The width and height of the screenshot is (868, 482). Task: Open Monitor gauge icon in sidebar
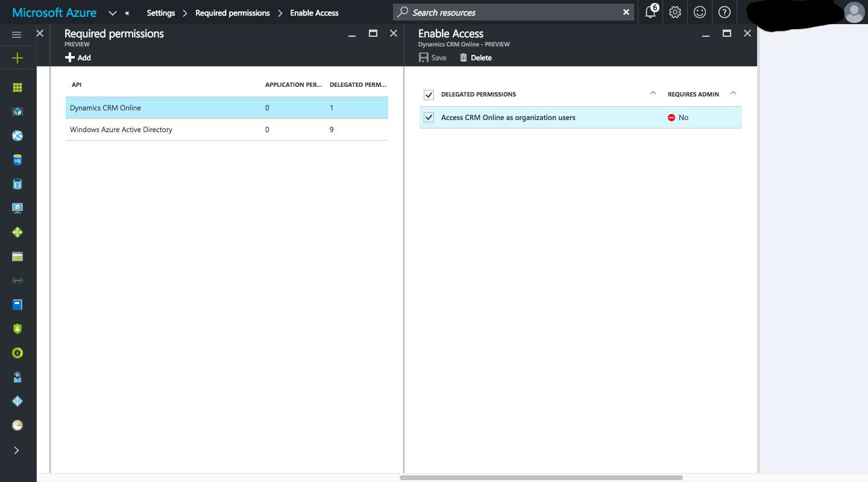pos(17,425)
